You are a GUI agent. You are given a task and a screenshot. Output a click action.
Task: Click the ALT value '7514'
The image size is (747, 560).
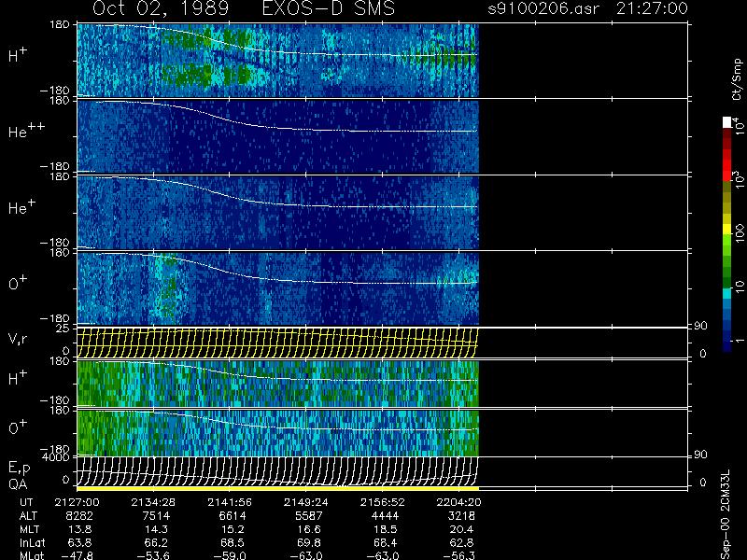pyautogui.click(x=156, y=516)
